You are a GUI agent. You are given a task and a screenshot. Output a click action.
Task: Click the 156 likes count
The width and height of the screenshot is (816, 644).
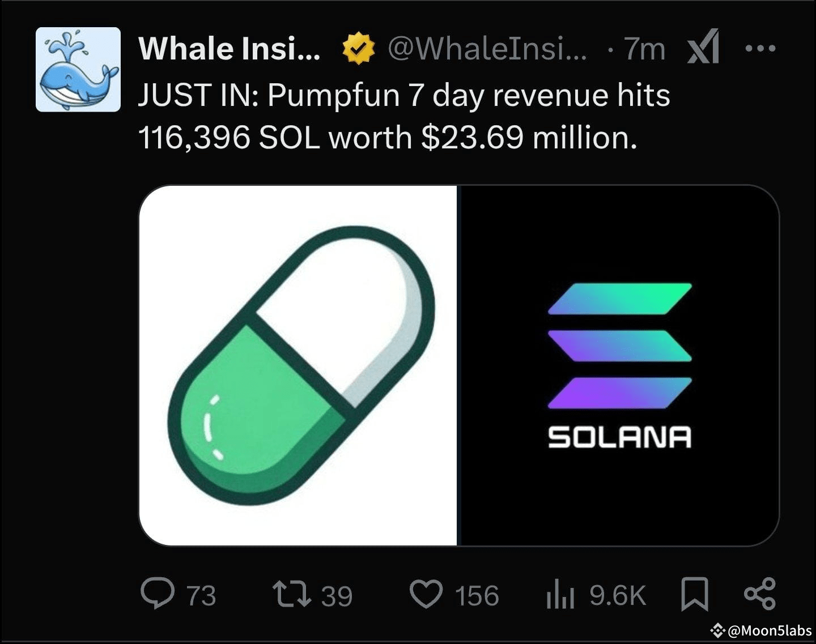click(477, 596)
